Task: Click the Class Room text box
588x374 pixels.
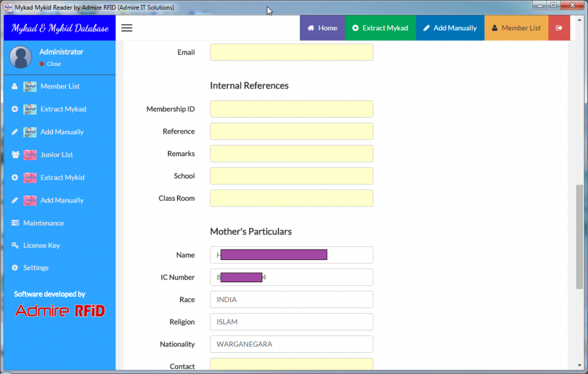Action: pos(291,198)
